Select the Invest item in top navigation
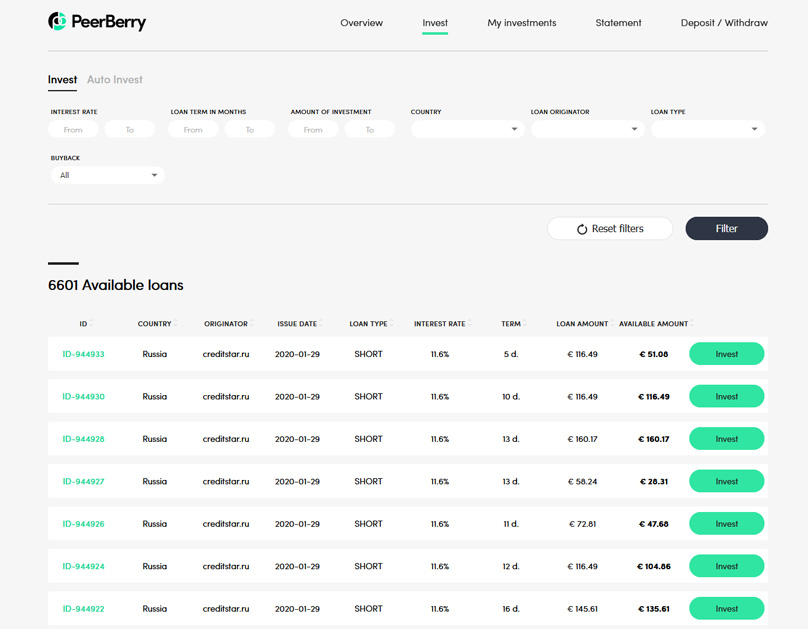The height and width of the screenshot is (629, 808). click(x=435, y=23)
